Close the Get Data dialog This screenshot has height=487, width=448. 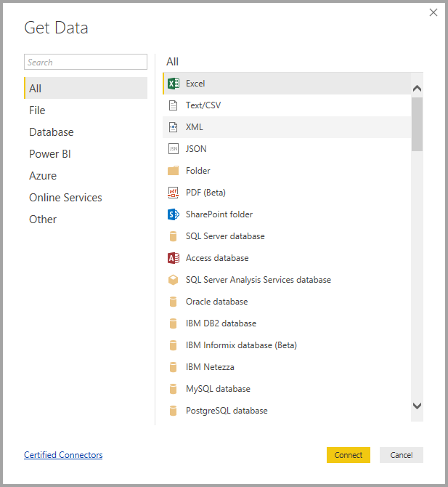click(433, 12)
